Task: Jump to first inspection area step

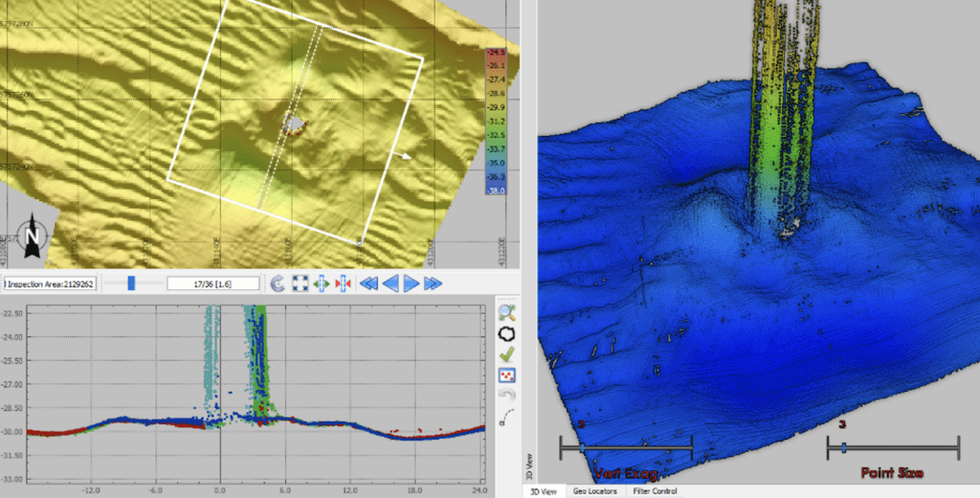Action: tap(368, 283)
